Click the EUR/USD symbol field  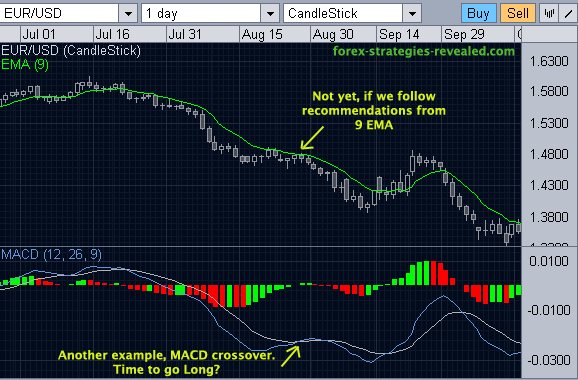click(59, 14)
